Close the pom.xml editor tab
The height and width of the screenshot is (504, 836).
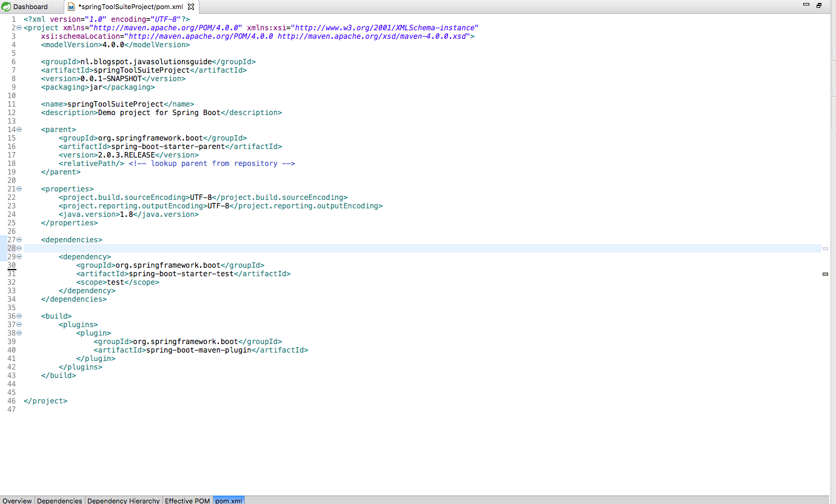[x=191, y=7]
